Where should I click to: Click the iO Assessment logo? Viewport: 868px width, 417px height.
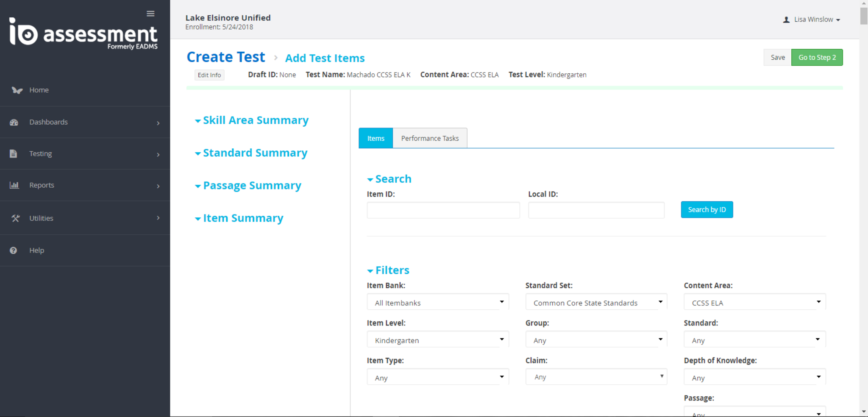(83, 33)
